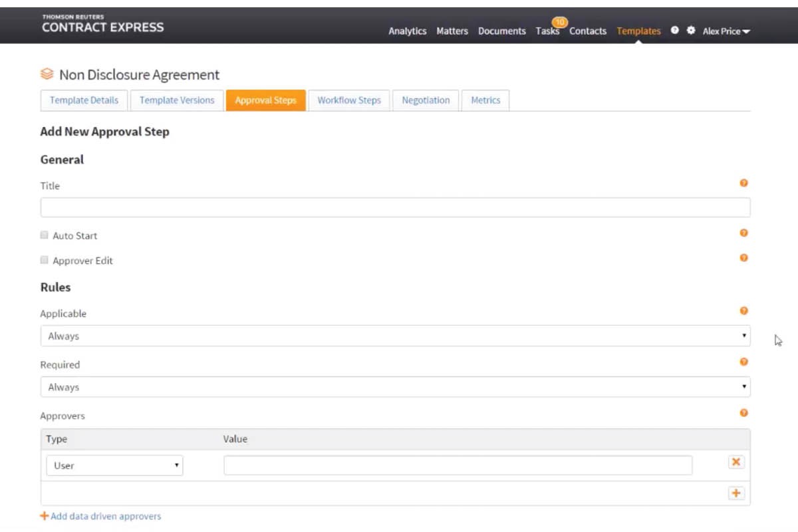Open the Template Versions tab
The width and height of the screenshot is (798, 532).
[177, 100]
